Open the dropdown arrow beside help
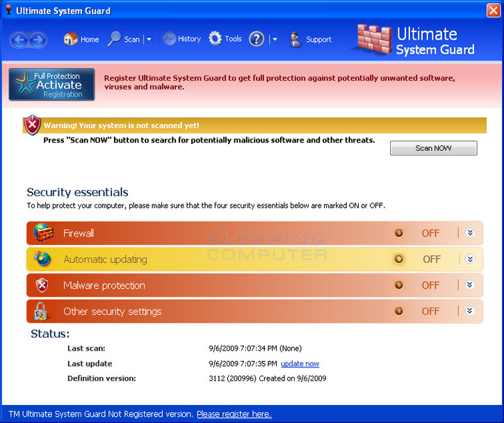Viewport: 504px width, 423px height. click(275, 40)
